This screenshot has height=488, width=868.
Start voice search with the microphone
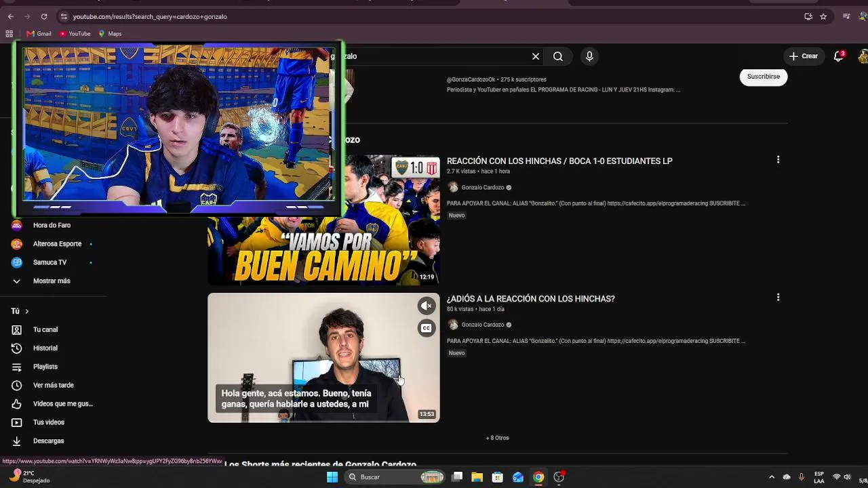[x=589, y=56]
